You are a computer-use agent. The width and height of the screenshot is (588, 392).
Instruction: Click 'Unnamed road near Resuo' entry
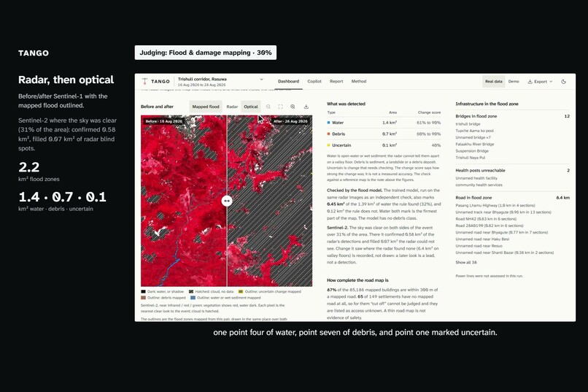[x=479, y=246]
